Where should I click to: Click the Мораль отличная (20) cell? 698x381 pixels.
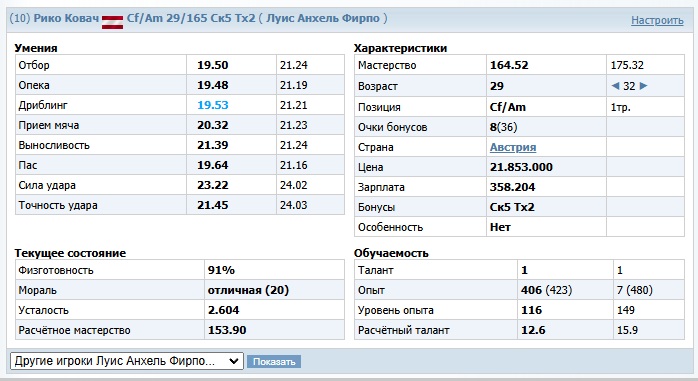tap(274, 290)
